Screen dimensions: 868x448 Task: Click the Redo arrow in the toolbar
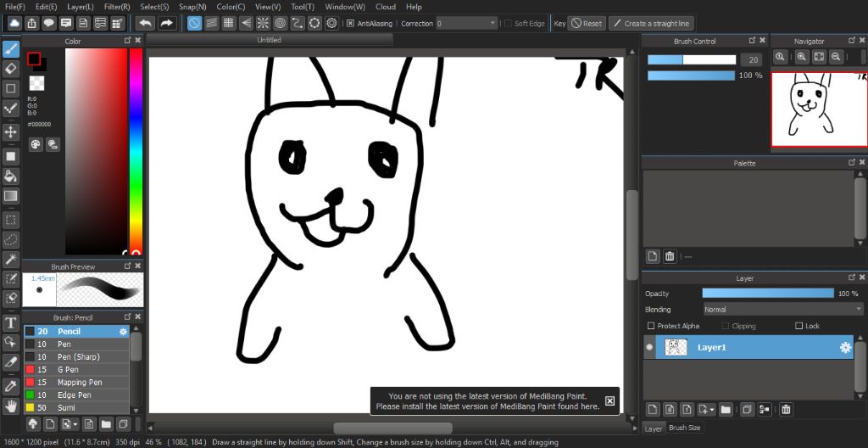click(166, 23)
